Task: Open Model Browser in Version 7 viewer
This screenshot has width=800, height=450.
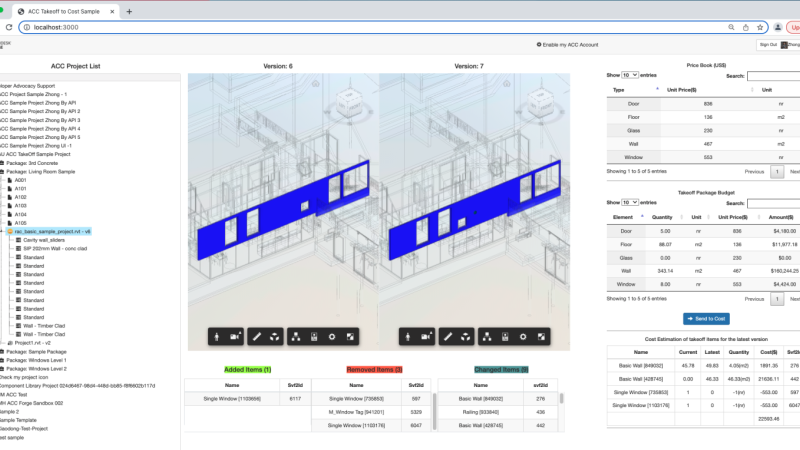Action: [487, 337]
